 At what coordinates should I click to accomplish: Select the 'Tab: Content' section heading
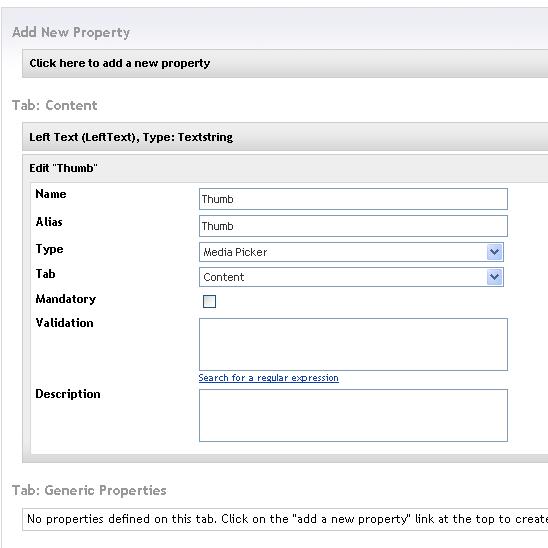(x=55, y=105)
